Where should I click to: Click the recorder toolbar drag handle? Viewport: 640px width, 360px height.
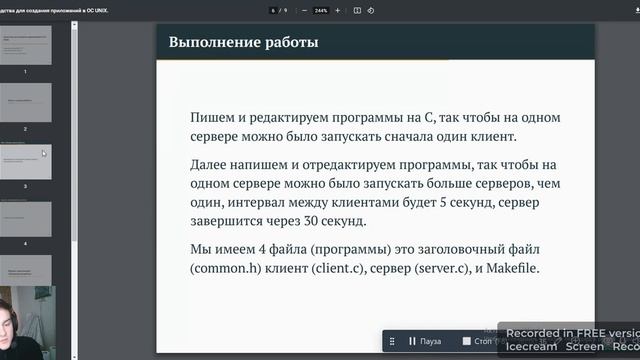tap(392, 341)
